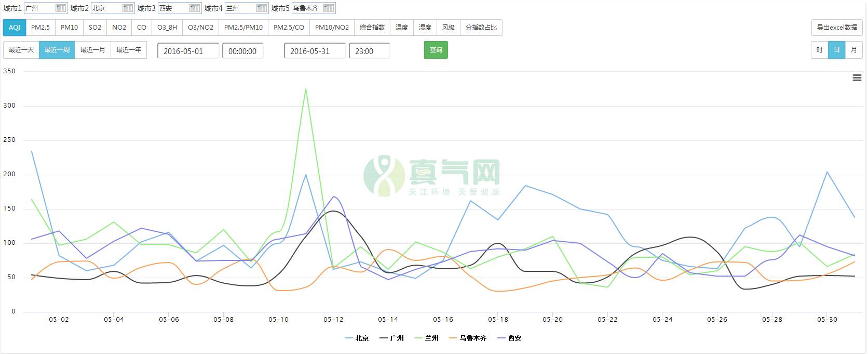Open city picker icon for 城市4 兰州

tap(262, 8)
